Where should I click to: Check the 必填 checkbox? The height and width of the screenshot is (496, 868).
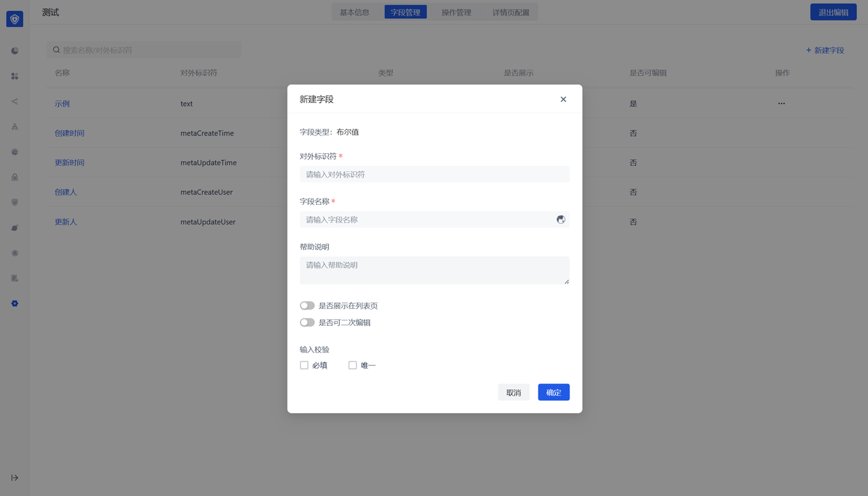[x=304, y=365]
